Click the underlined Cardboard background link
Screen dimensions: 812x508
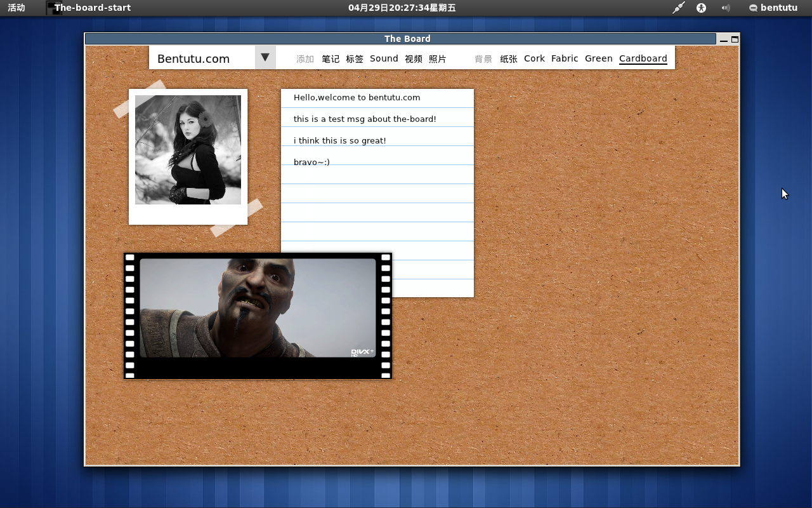[643, 58]
